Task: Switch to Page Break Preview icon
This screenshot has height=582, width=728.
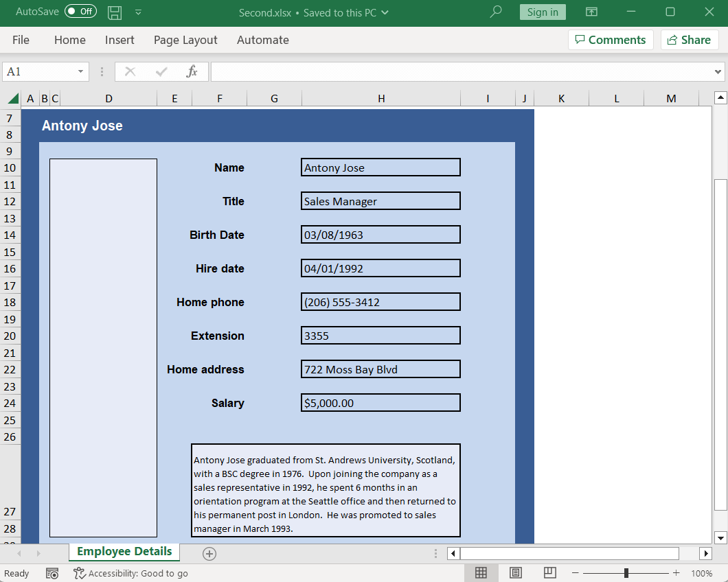Action: tap(549, 573)
